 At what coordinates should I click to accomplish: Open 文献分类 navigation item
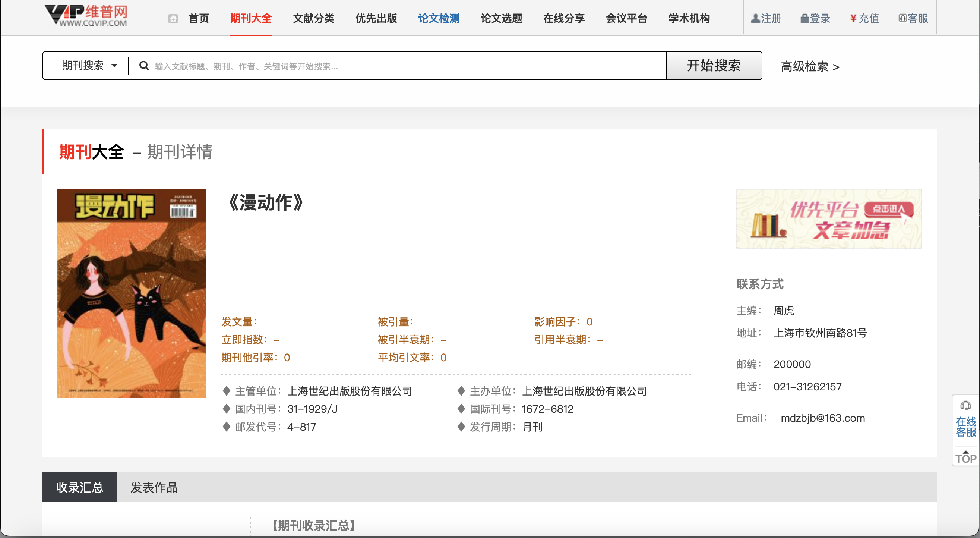click(313, 18)
